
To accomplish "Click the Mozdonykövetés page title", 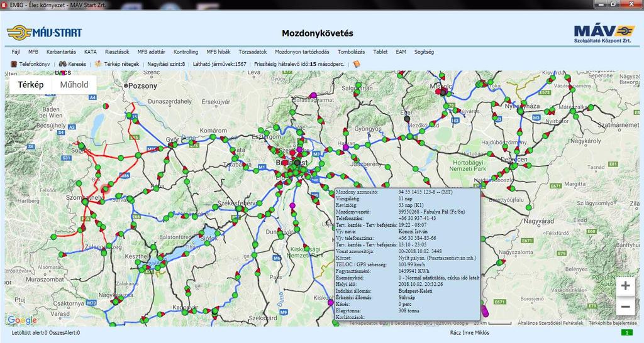I will tap(318, 34).
